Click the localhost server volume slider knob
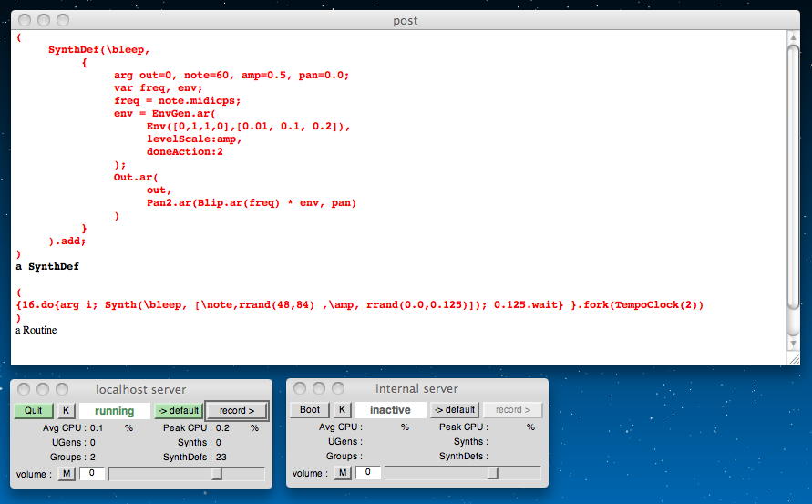The image size is (812, 504). click(217, 474)
